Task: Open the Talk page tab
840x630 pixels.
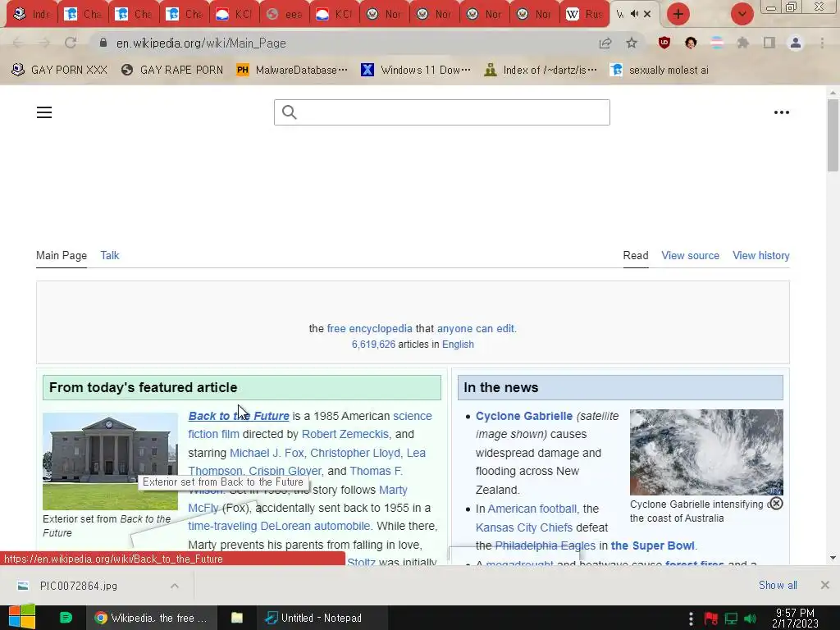Action: pos(110,255)
